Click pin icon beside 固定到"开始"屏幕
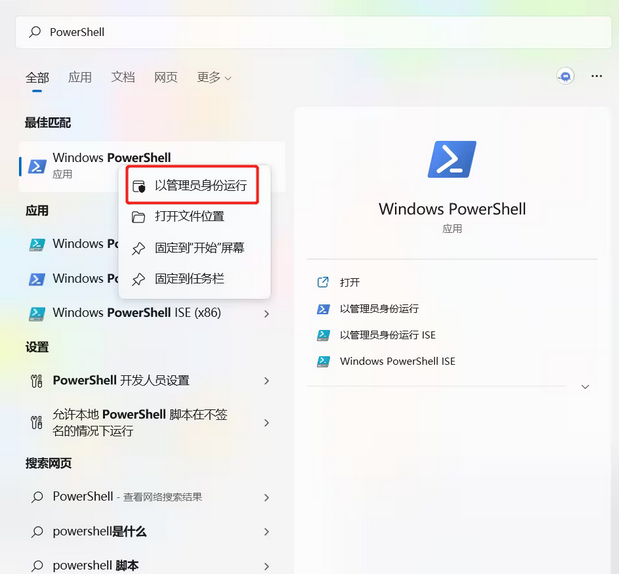 coord(138,248)
